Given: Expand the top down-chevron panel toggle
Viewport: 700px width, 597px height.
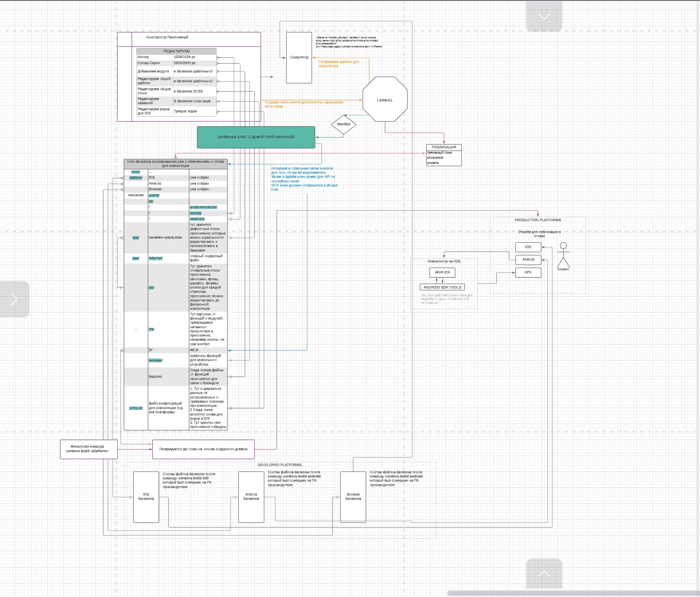Looking at the screenshot, I should [x=544, y=16].
